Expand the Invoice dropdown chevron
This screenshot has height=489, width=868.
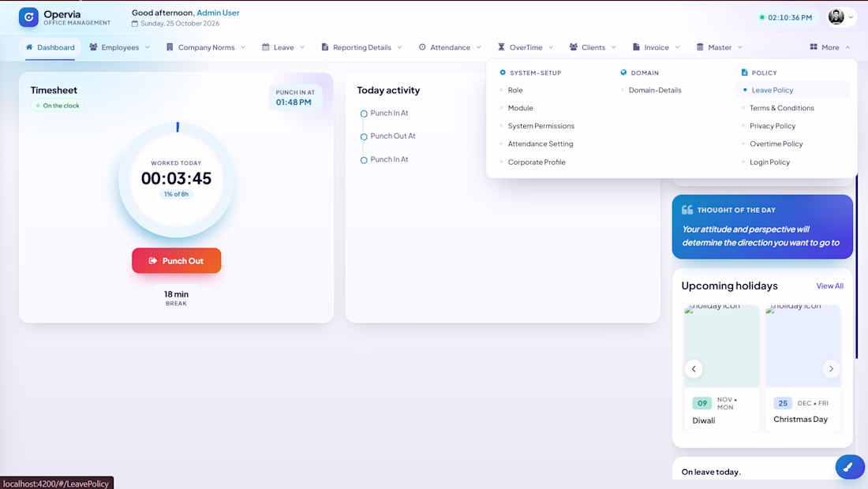678,47
